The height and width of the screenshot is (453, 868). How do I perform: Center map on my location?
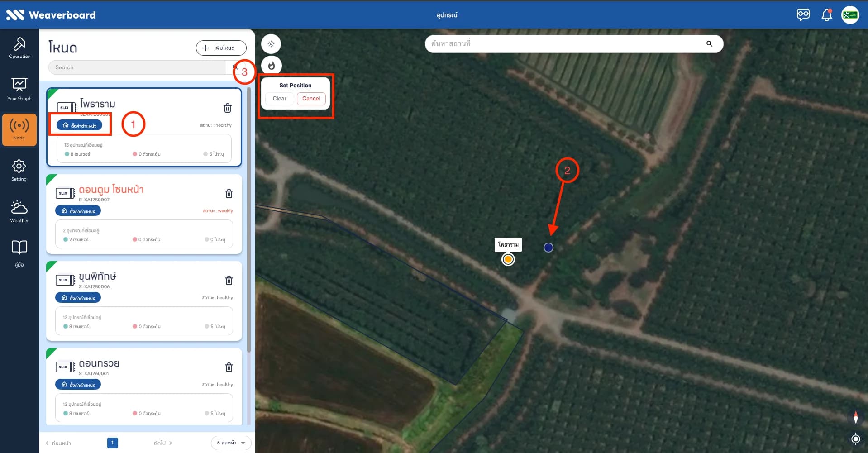(x=855, y=439)
